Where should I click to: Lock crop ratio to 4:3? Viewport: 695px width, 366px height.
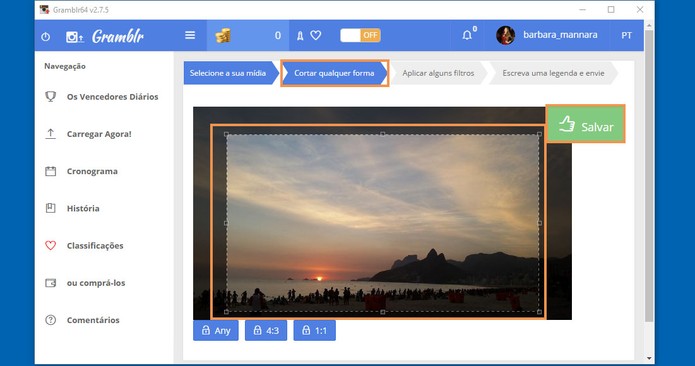click(266, 331)
